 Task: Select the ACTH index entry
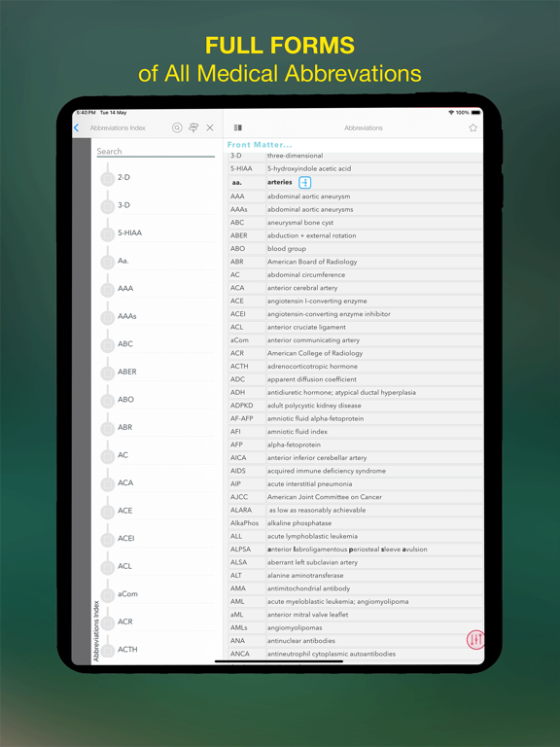tap(127, 650)
